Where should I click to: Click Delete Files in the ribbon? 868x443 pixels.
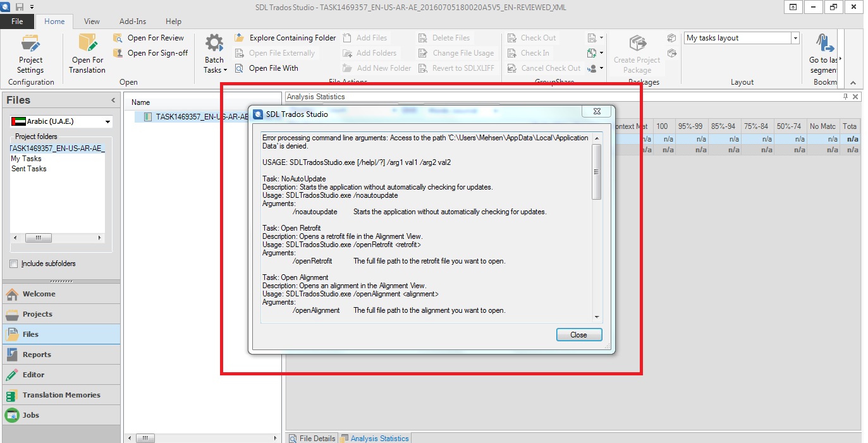tap(444, 38)
